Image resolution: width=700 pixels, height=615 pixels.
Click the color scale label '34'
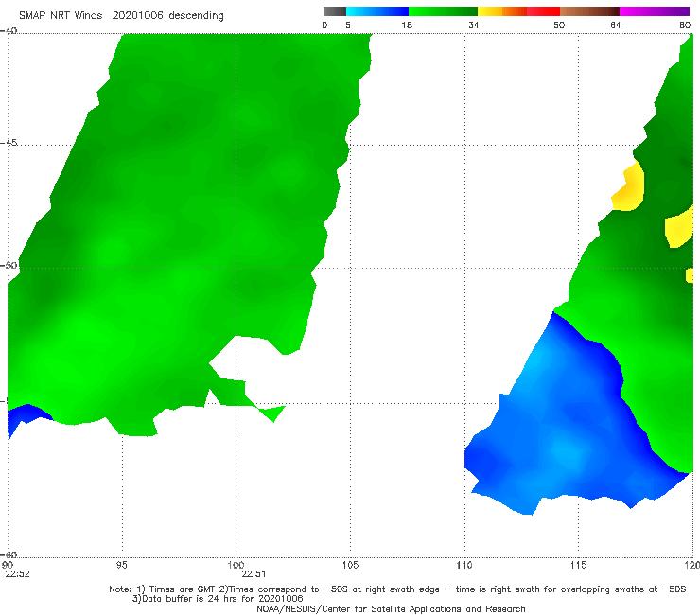[x=474, y=25]
